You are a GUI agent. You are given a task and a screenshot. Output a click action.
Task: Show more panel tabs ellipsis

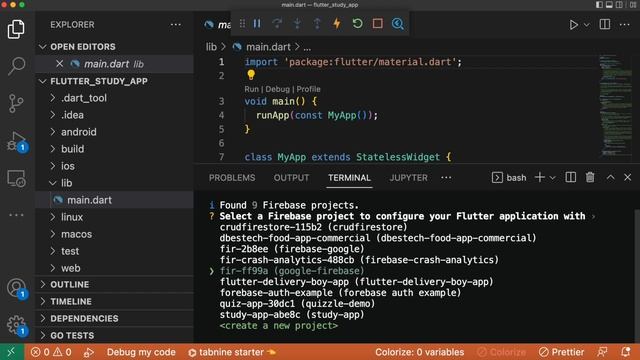point(446,178)
